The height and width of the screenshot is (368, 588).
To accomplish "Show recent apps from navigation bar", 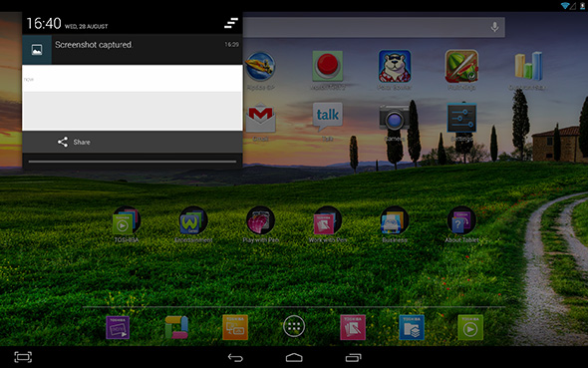I will [x=353, y=358].
